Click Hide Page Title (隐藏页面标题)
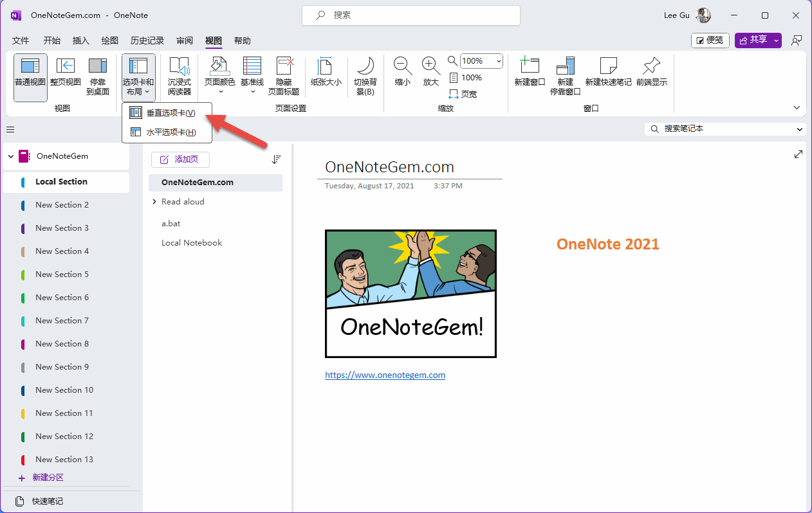 pos(284,78)
